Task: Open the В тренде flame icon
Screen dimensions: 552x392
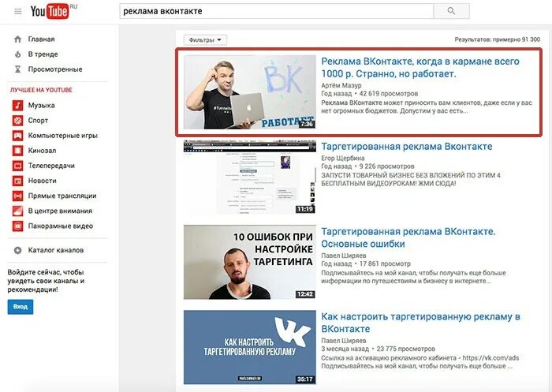Action: point(17,54)
